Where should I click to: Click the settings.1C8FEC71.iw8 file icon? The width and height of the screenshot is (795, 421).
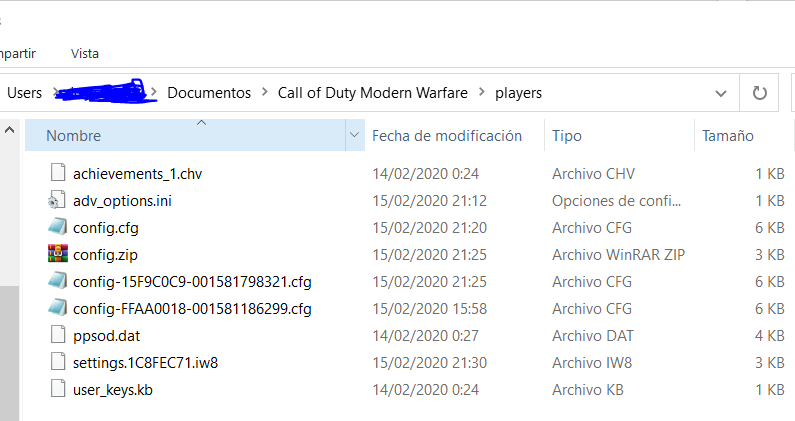coord(58,361)
